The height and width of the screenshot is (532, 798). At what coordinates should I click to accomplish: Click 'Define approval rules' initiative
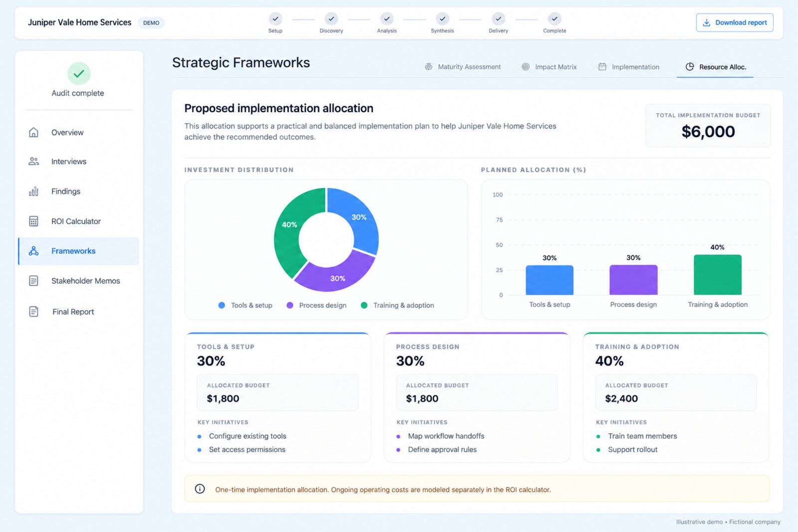click(x=442, y=449)
